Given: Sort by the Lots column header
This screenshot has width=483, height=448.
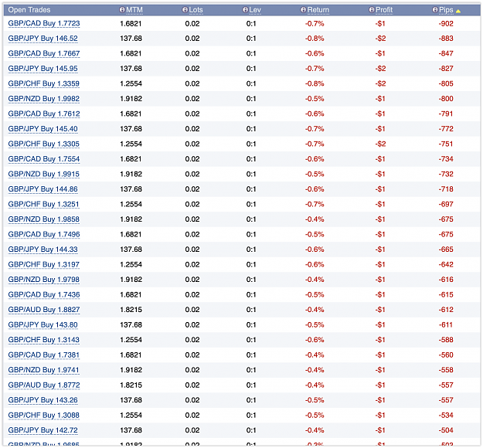Looking at the screenshot, I should click(196, 10).
